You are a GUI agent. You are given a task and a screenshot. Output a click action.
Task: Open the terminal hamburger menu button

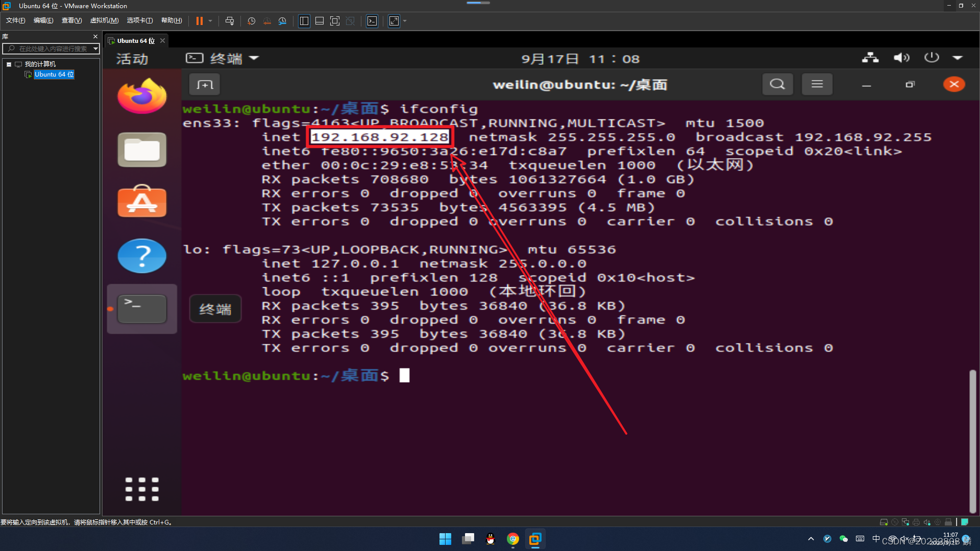(817, 84)
